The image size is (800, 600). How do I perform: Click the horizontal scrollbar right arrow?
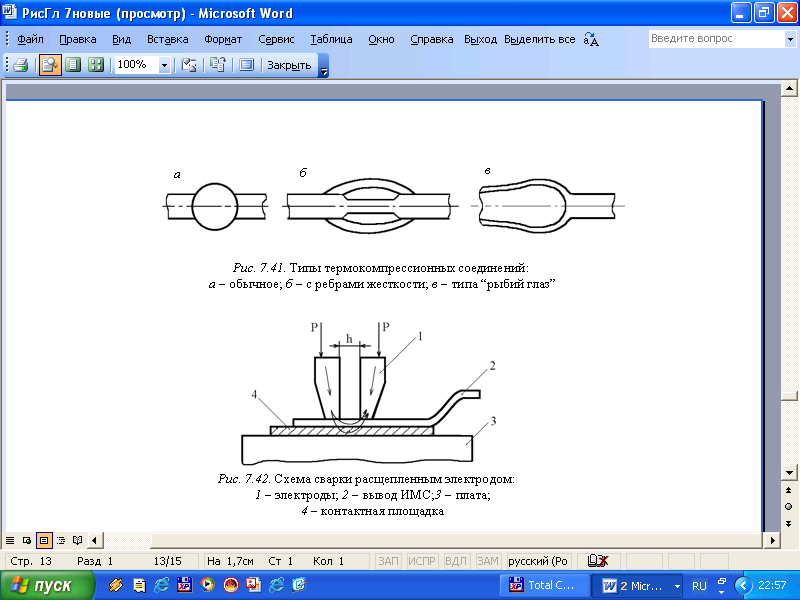coord(772,540)
